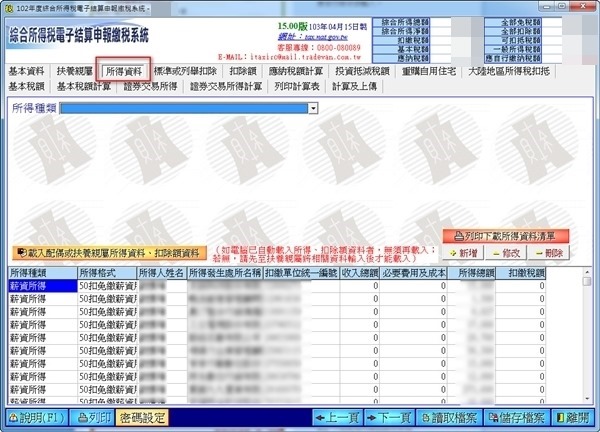Go to previous page with 上一頁
Image resolution: width=600 pixels, height=432 pixels.
click(x=337, y=417)
